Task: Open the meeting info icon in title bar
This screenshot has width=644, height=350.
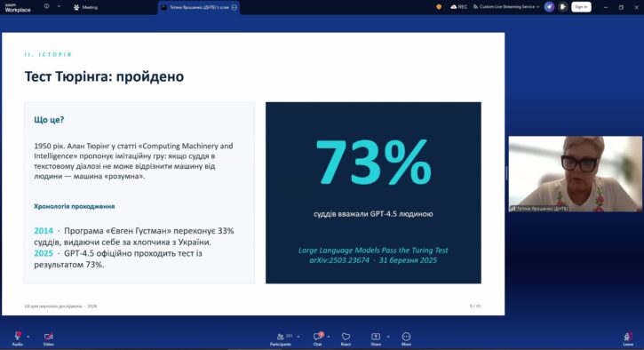Action: click(x=46, y=6)
